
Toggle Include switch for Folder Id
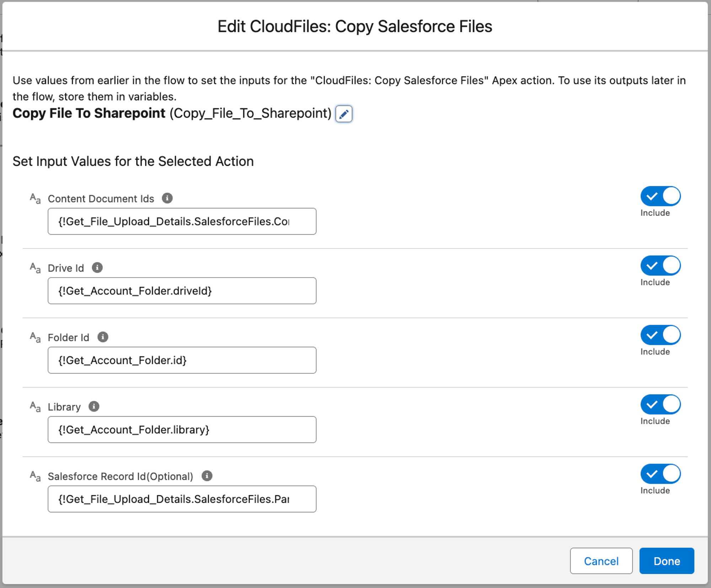pos(661,335)
